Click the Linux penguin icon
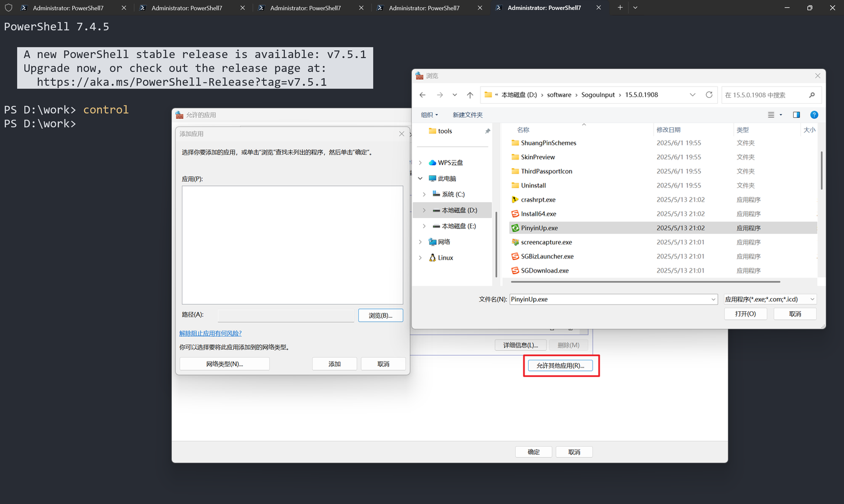The width and height of the screenshot is (844, 504). 433,258
